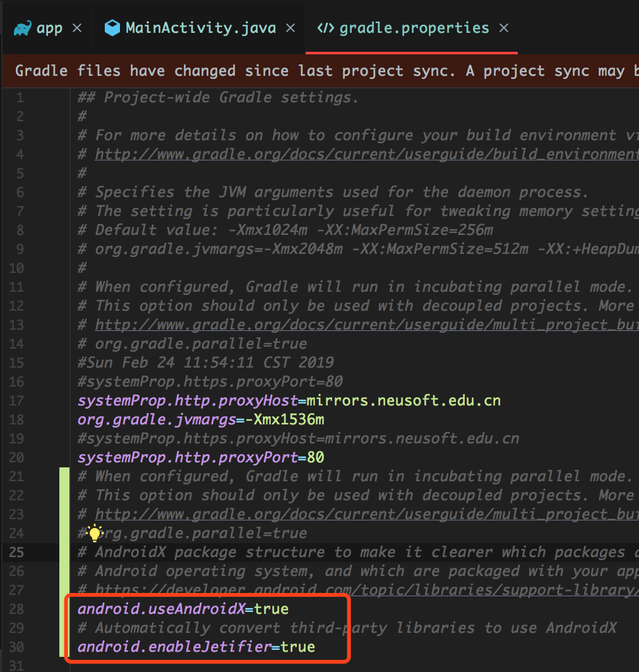Click the lightbulb intention icon on line 24
The width and height of the screenshot is (639, 672).
(95, 534)
